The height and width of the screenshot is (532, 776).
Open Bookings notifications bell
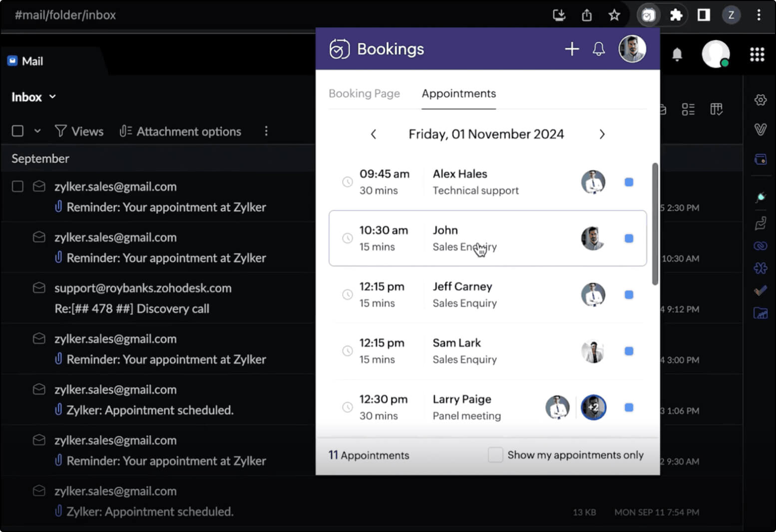tap(598, 49)
